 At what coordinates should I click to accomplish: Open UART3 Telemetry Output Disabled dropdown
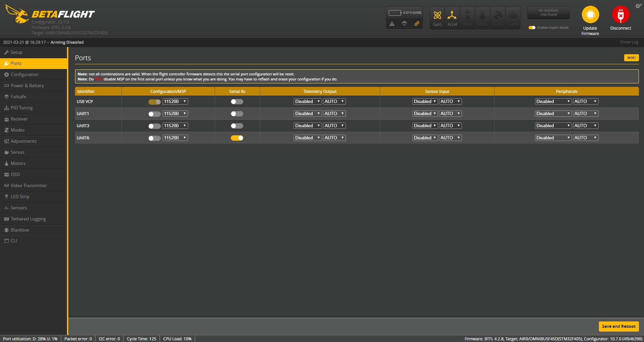tap(308, 126)
